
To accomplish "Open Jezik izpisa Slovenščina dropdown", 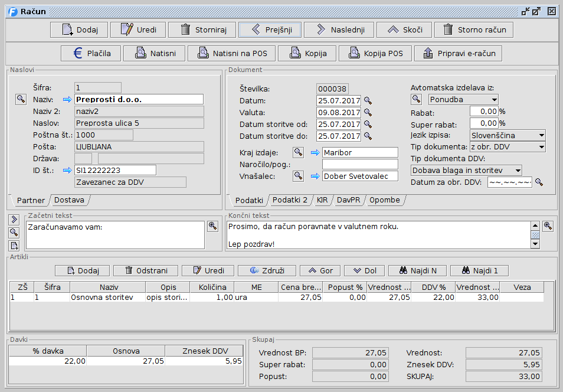I will click(x=508, y=135).
